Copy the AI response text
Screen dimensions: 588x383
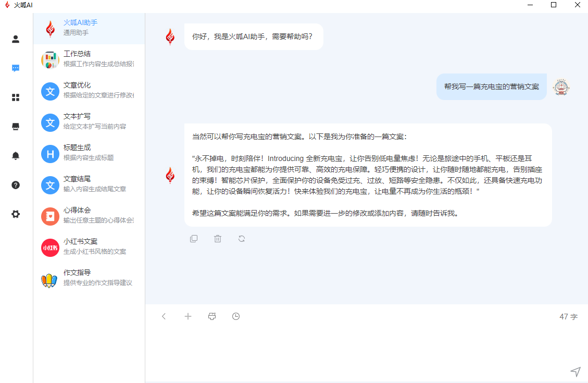[x=194, y=239]
